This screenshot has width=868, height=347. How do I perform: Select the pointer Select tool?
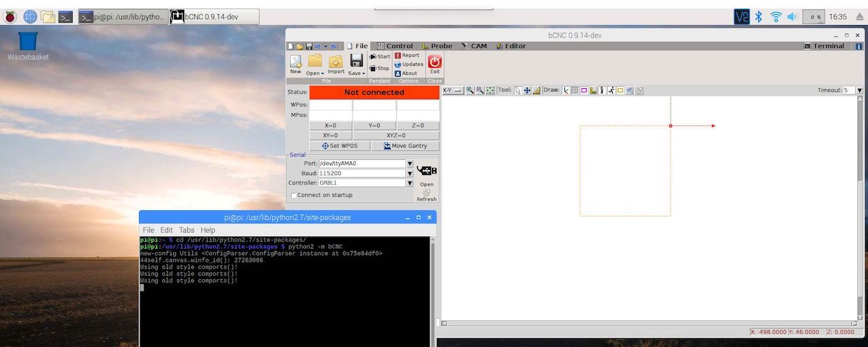pyautogui.click(x=518, y=90)
